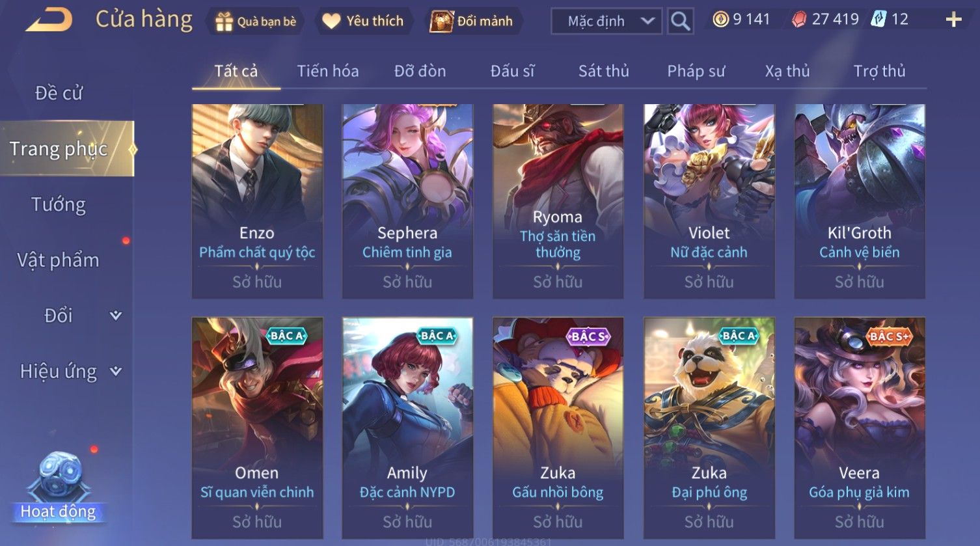Click the plus icon to add currency

point(953,20)
